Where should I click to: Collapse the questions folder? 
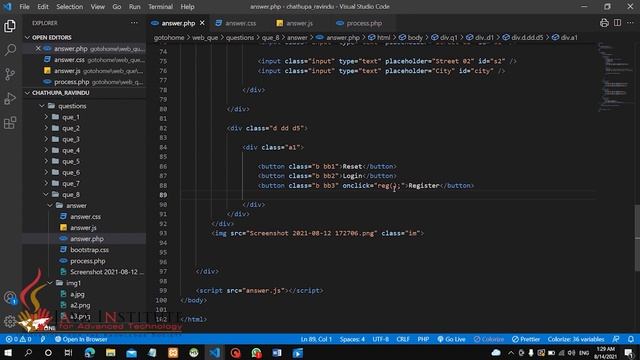click(x=72, y=106)
